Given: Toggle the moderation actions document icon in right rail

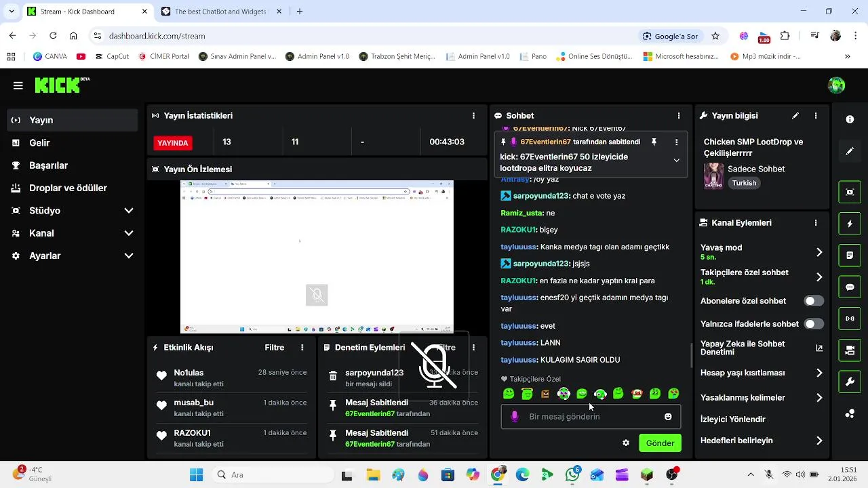Looking at the screenshot, I should 850,256.
